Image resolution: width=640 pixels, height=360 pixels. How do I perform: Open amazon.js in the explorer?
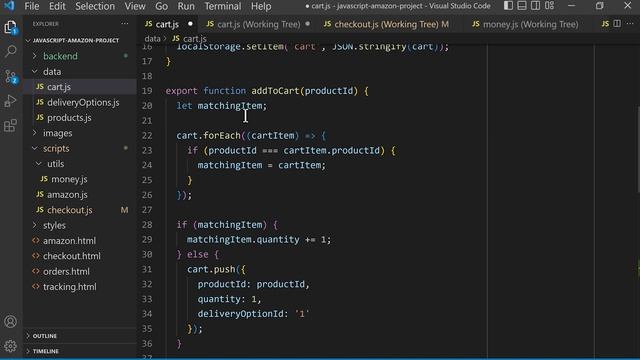[x=80, y=195]
